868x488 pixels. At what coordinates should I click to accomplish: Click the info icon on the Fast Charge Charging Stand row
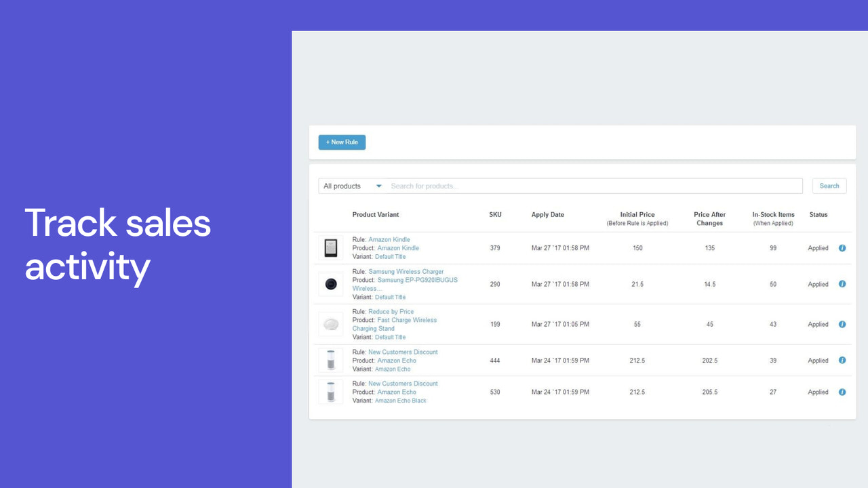(x=842, y=324)
